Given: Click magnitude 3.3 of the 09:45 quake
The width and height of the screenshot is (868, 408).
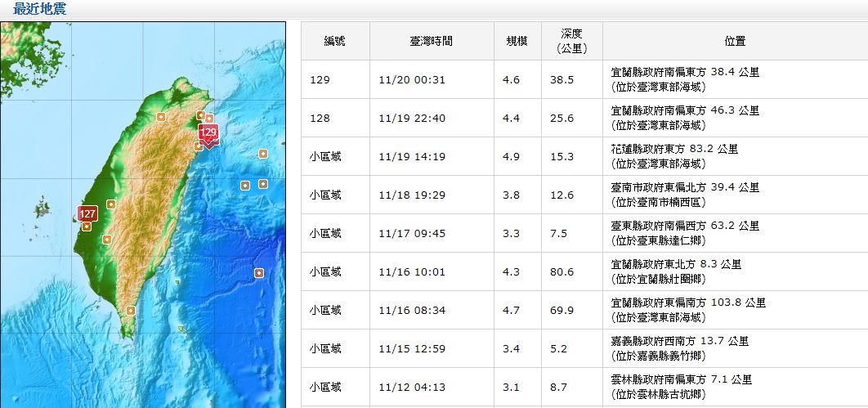Looking at the screenshot, I should 511,234.
